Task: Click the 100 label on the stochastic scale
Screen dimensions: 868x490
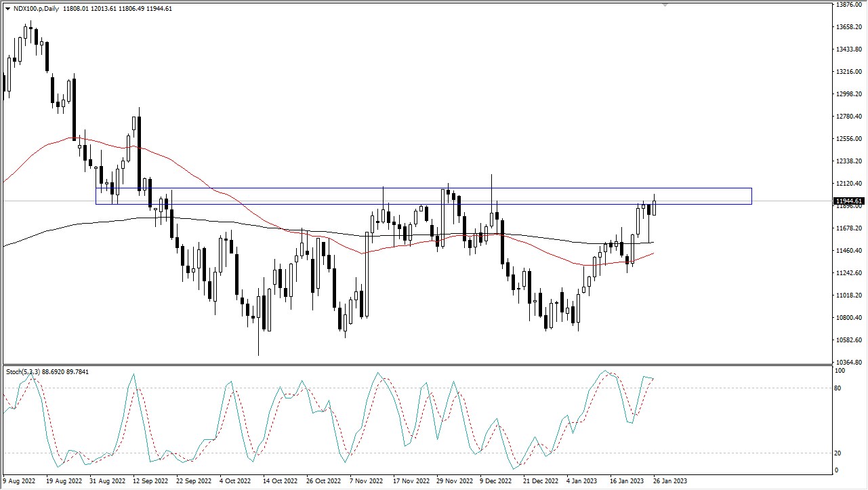Action: (840, 371)
